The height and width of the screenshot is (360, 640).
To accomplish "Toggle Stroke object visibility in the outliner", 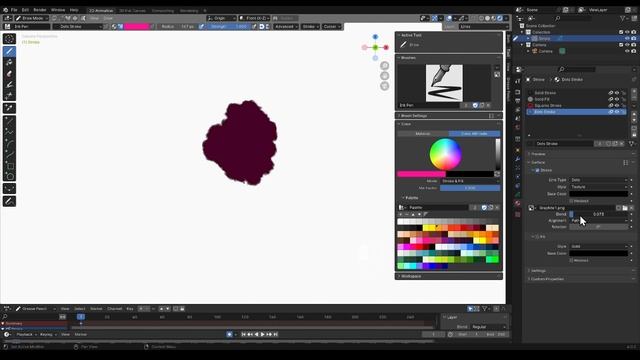I will (627, 38).
